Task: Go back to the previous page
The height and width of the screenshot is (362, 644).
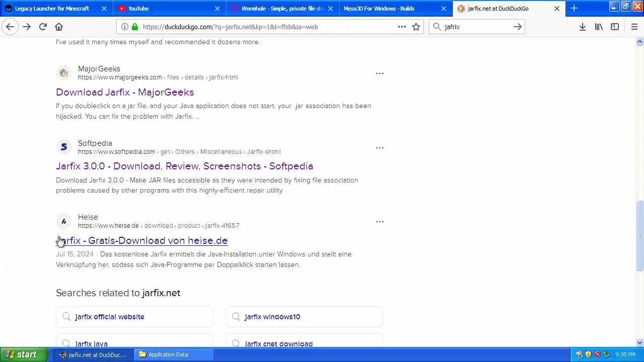Action: click(10, 27)
